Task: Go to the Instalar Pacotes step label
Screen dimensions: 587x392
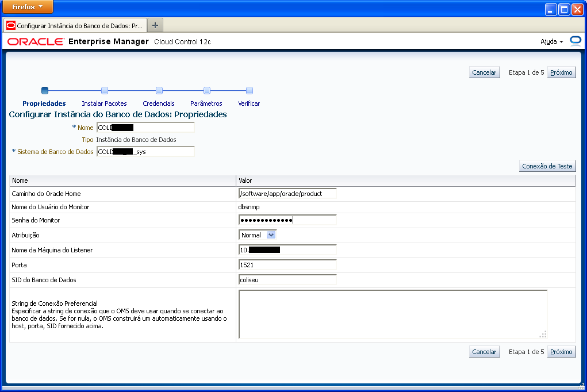Action: click(104, 103)
